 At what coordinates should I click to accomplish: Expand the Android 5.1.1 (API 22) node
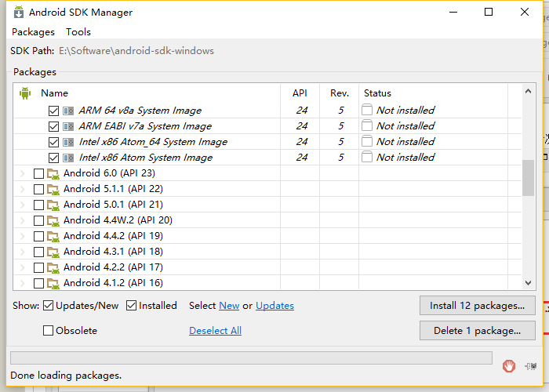pyautogui.click(x=23, y=190)
